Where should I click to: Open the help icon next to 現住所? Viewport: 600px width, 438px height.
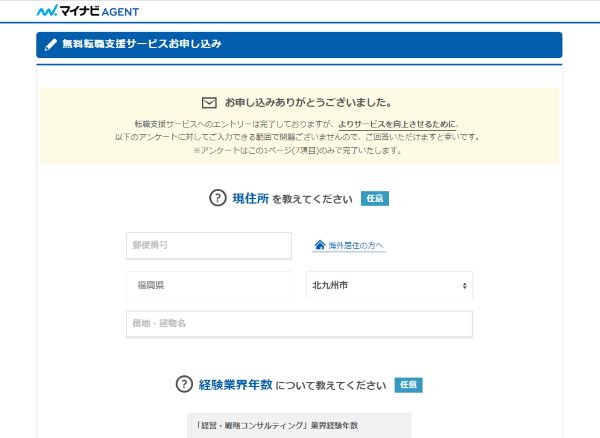[218, 198]
